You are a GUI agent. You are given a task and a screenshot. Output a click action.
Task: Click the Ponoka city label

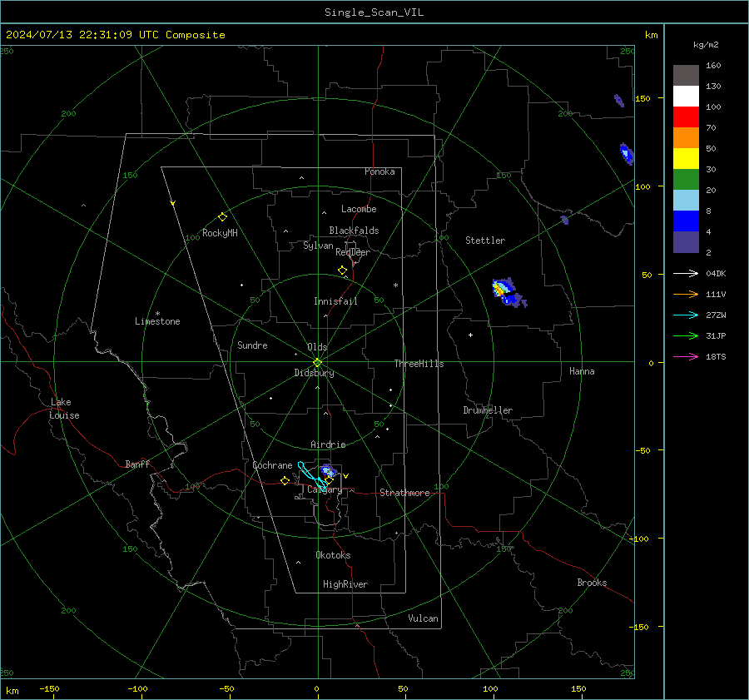click(379, 171)
